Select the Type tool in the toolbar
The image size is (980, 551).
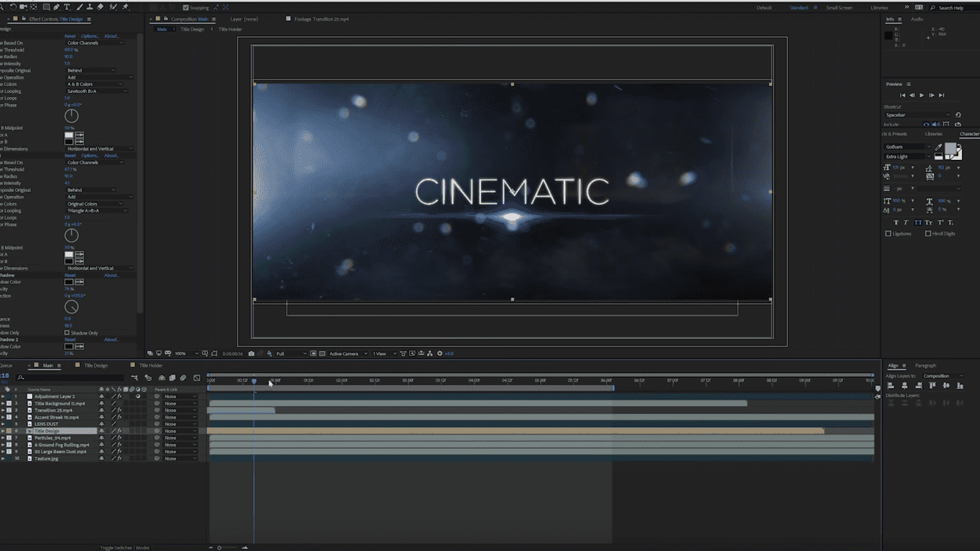tap(67, 7)
